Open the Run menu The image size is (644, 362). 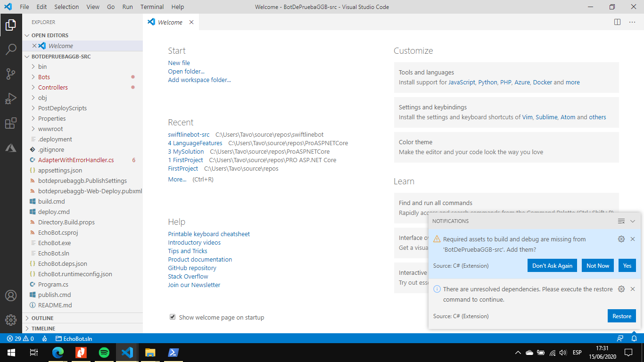127,7
